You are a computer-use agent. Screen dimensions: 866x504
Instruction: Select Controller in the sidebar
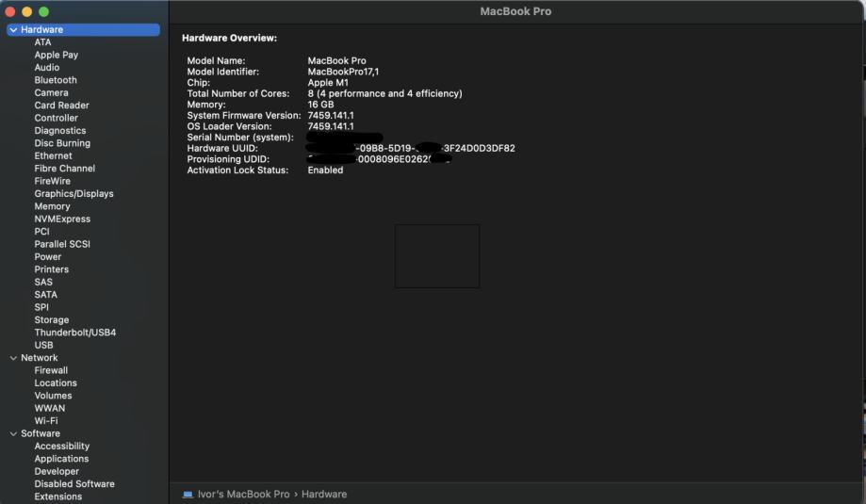[x=57, y=118]
